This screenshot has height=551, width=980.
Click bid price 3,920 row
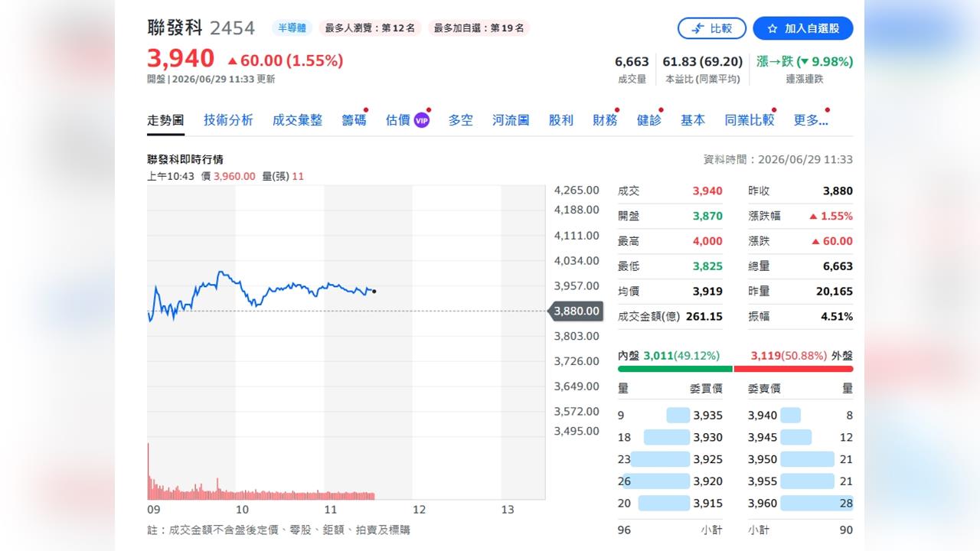click(x=671, y=481)
